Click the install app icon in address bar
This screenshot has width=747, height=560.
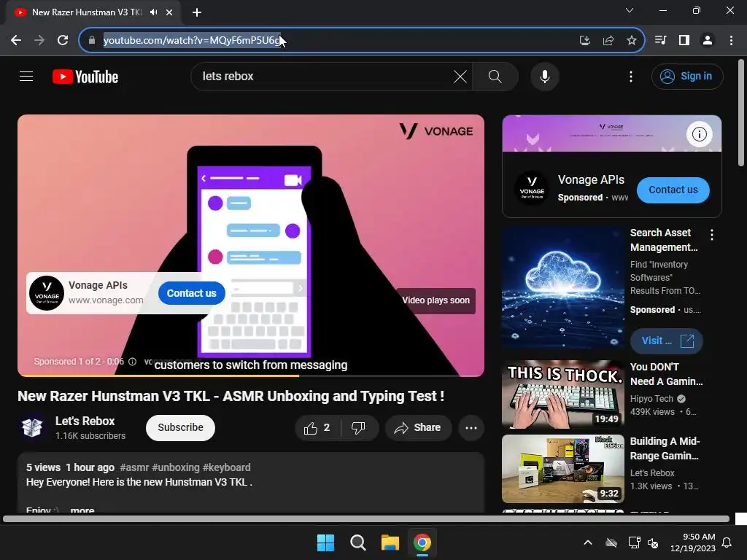pyautogui.click(x=584, y=41)
